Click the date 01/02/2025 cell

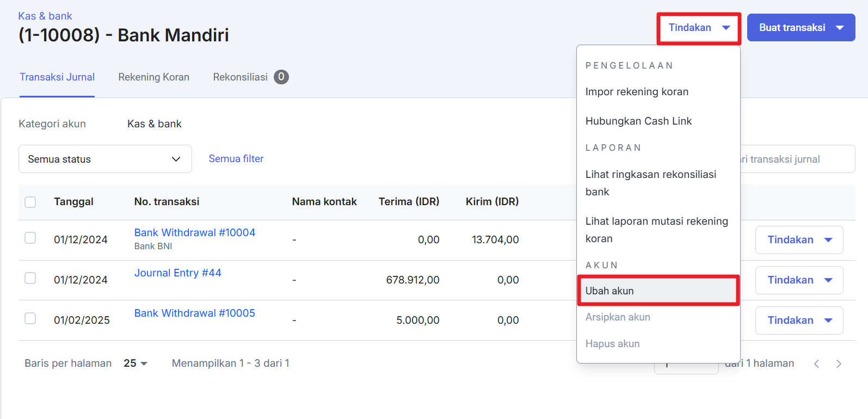(x=82, y=320)
